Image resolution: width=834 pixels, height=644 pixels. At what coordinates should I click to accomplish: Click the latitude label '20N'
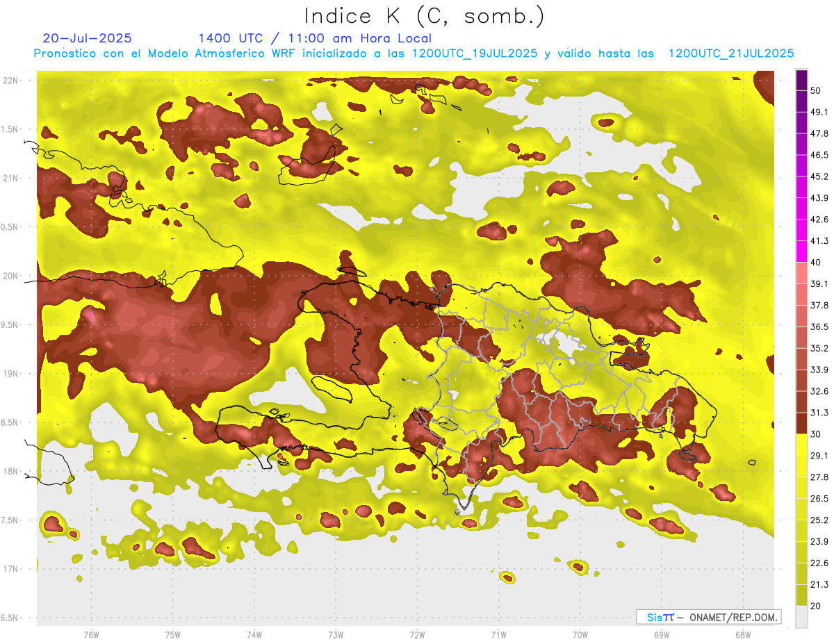11,276
